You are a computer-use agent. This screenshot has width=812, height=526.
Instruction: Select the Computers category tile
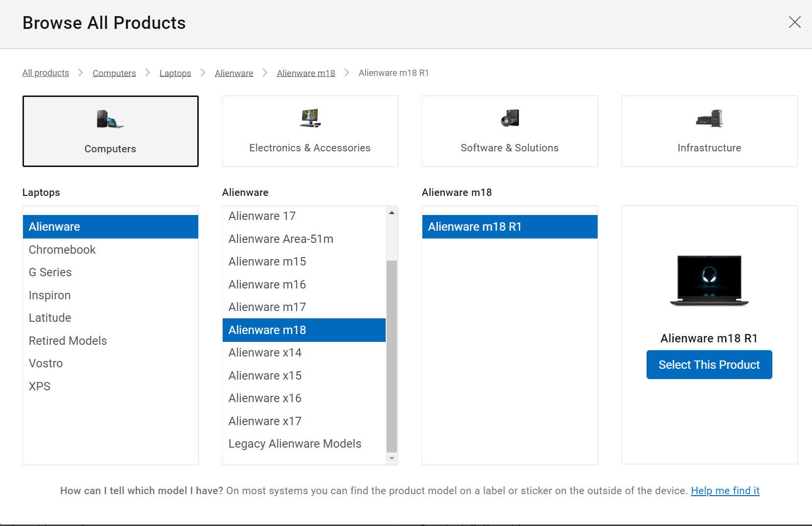coord(111,131)
